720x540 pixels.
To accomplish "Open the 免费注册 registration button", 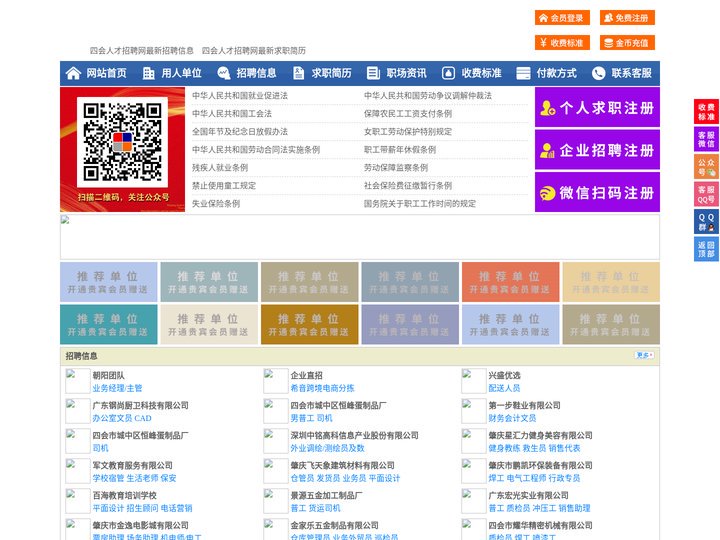I will tap(627, 18).
